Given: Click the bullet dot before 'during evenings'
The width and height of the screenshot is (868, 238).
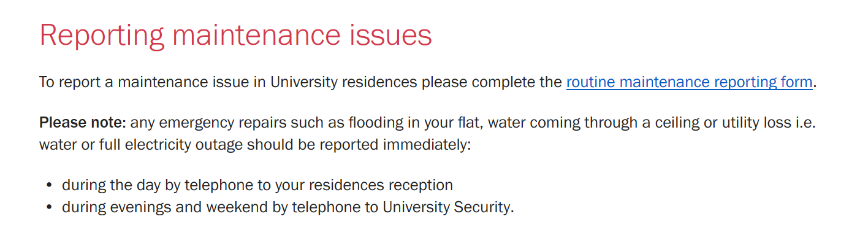Looking at the screenshot, I should [x=50, y=208].
